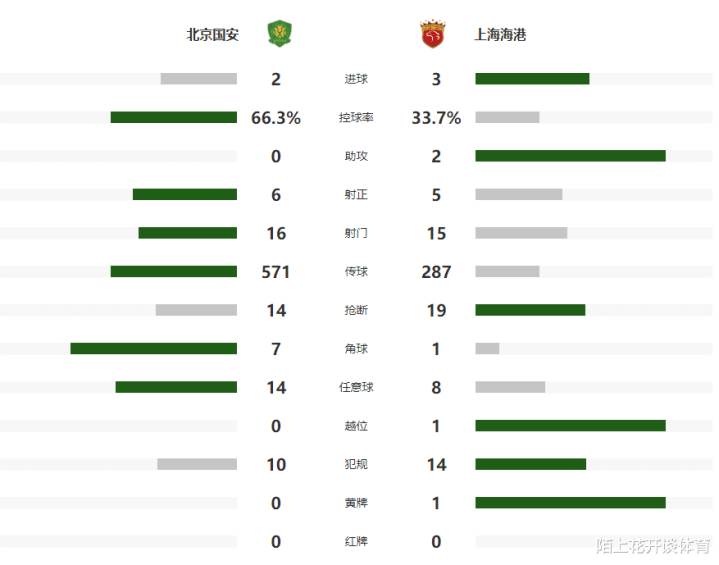Click the 传球 passes label

pos(356,272)
